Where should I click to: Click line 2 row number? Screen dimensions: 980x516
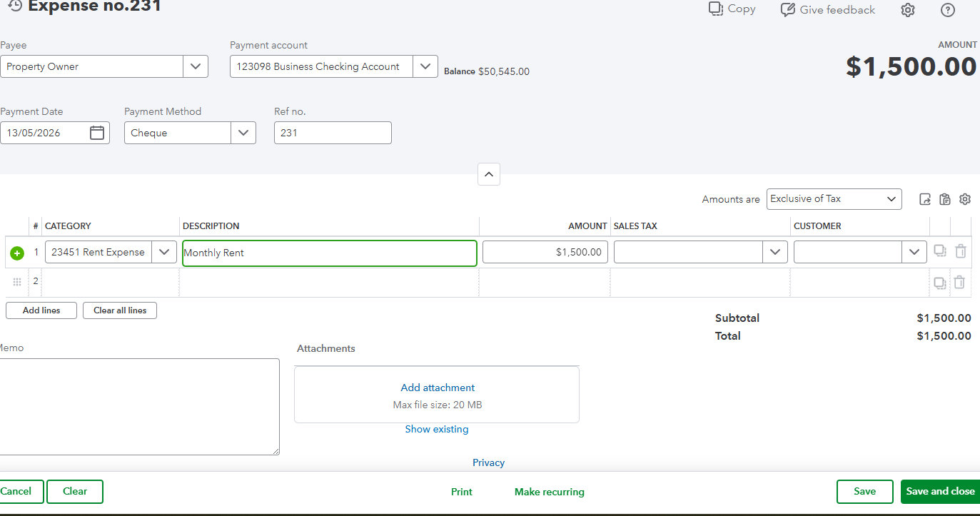[x=36, y=281]
